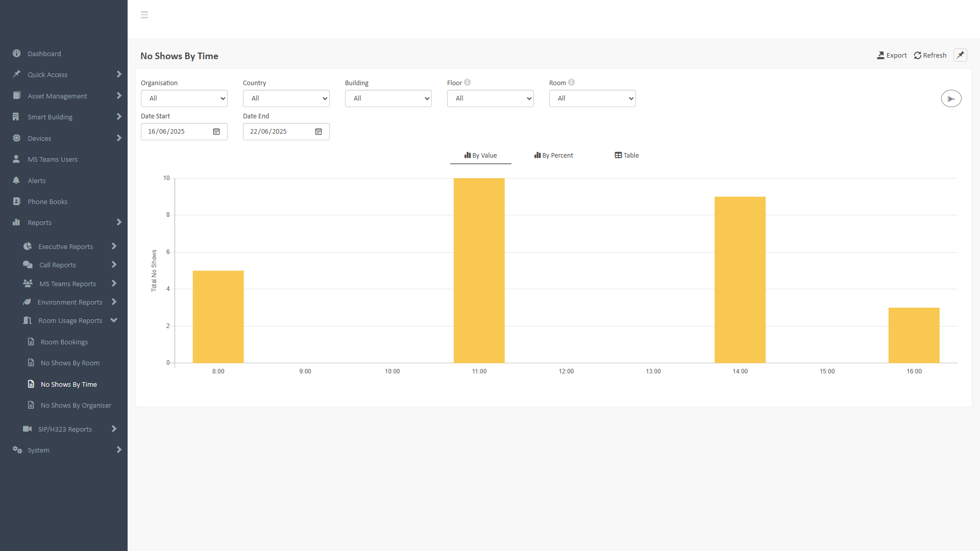The image size is (980, 551).
Task: Click the Dashboard icon in sidebar
Action: (16, 54)
